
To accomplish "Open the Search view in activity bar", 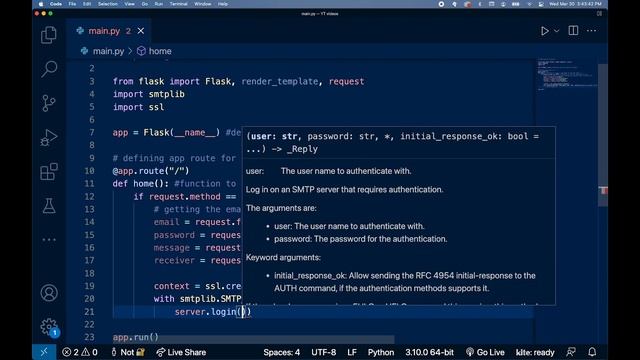I will [x=49, y=69].
